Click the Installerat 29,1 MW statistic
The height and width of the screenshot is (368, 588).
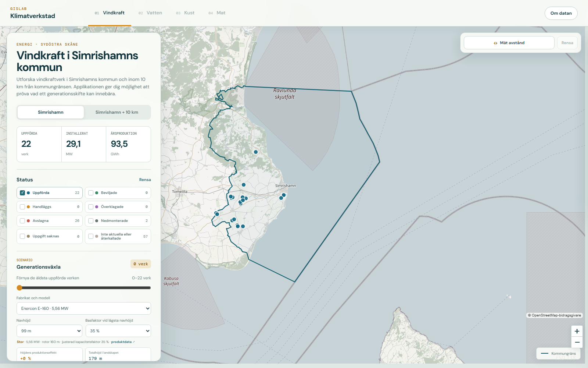[84, 144]
